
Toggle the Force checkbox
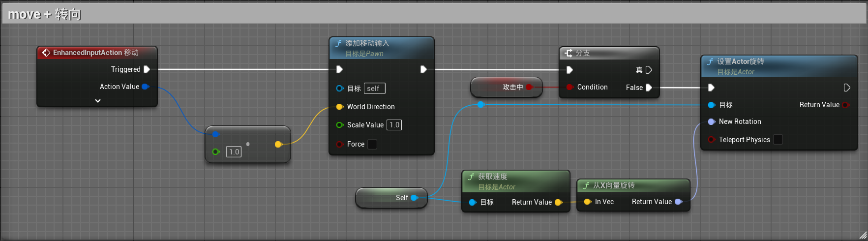372,144
